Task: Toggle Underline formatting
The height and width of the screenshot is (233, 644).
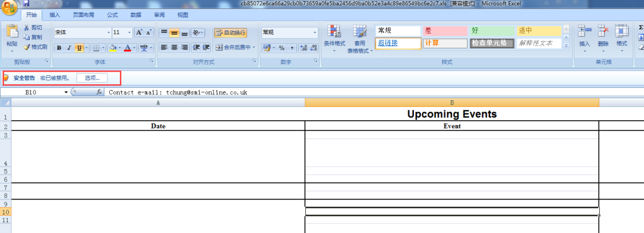Action: coord(79,48)
